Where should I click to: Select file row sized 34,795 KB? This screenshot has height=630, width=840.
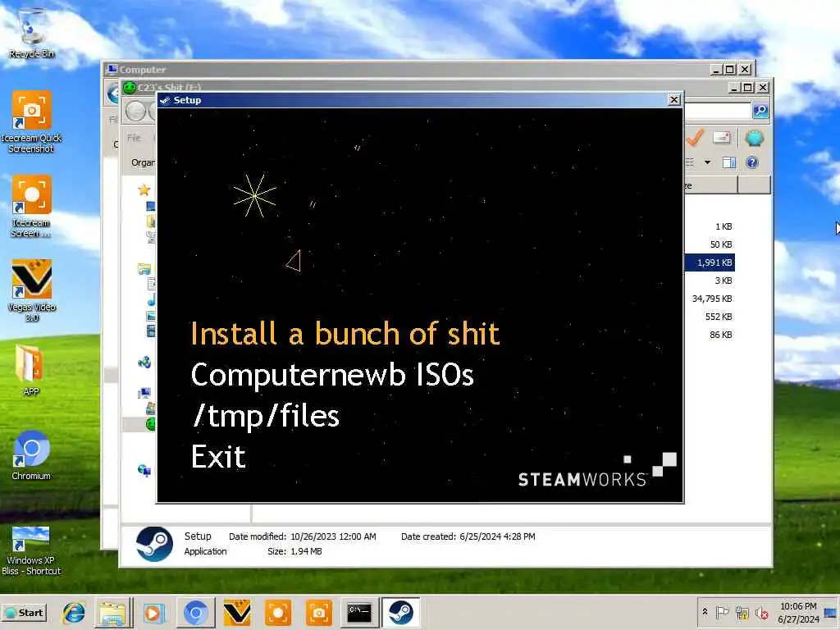click(x=712, y=299)
